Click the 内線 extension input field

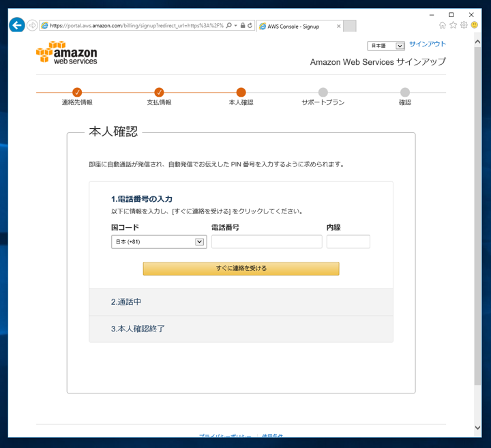pyautogui.click(x=348, y=241)
